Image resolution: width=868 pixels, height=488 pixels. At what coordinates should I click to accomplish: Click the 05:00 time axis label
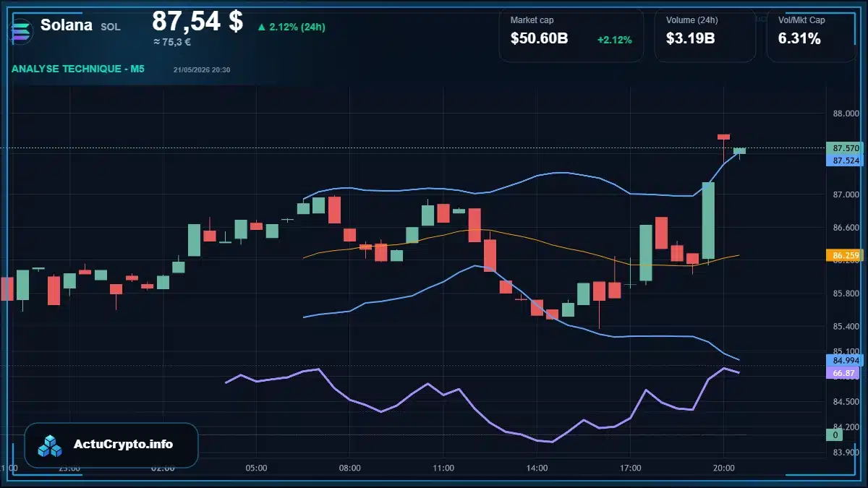coord(256,468)
